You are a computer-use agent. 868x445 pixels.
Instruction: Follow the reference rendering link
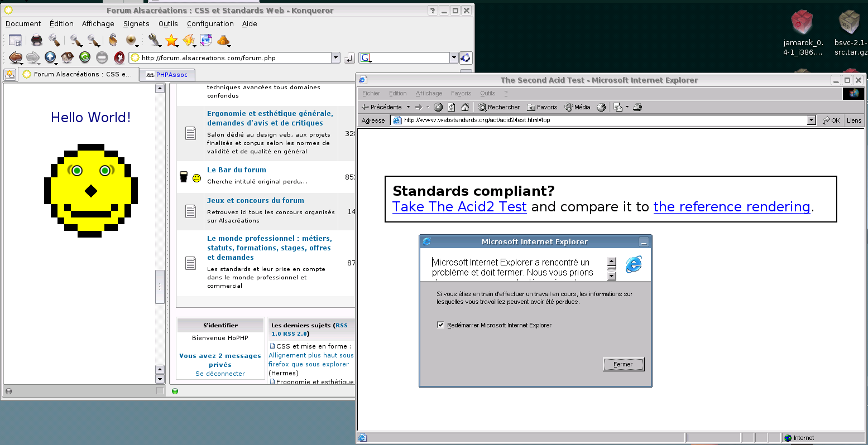[732, 207]
